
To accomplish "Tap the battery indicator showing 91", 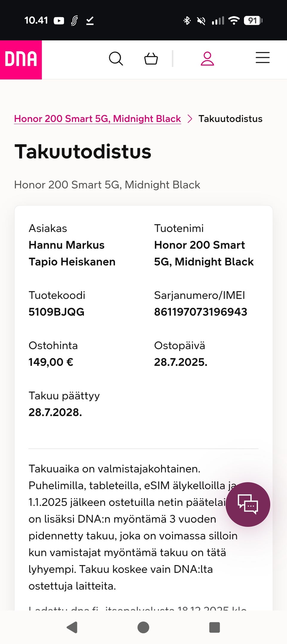I will pos(253,21).
